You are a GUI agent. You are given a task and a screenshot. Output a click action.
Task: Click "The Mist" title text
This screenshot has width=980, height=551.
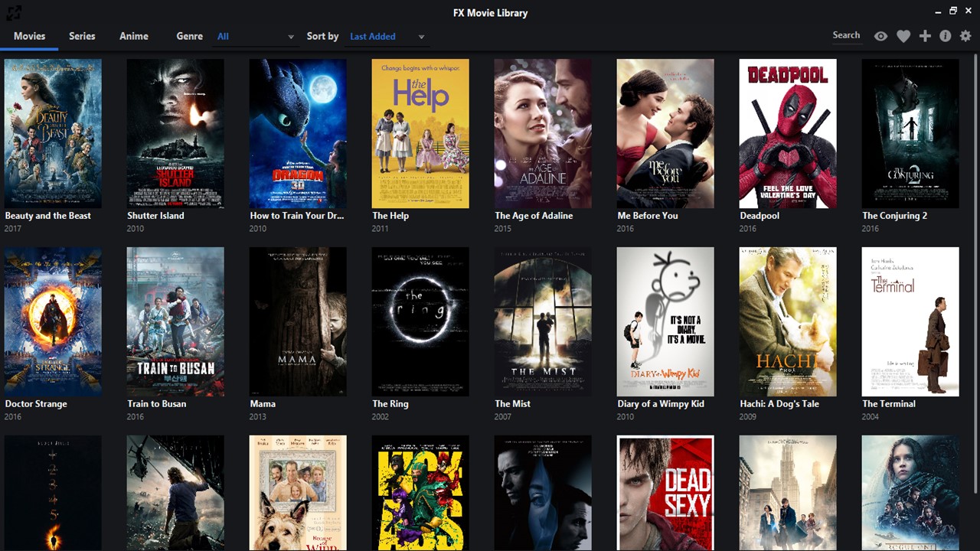click(x=512, y=404)
